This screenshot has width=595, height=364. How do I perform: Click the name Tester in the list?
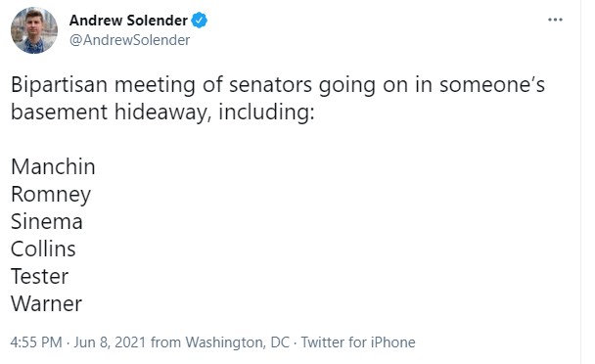(x=39, y=276)
